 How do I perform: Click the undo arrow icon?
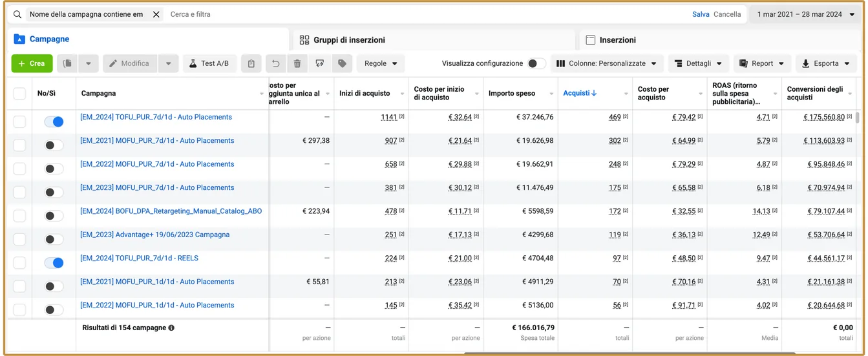[x=275, y=63]
